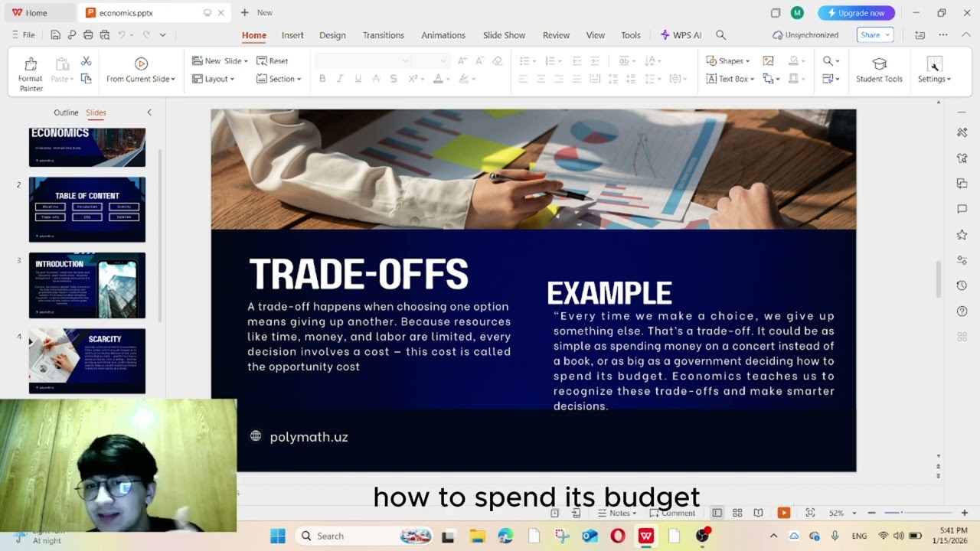
Task: Click the Upgrade now button
Action: point(856,13)
